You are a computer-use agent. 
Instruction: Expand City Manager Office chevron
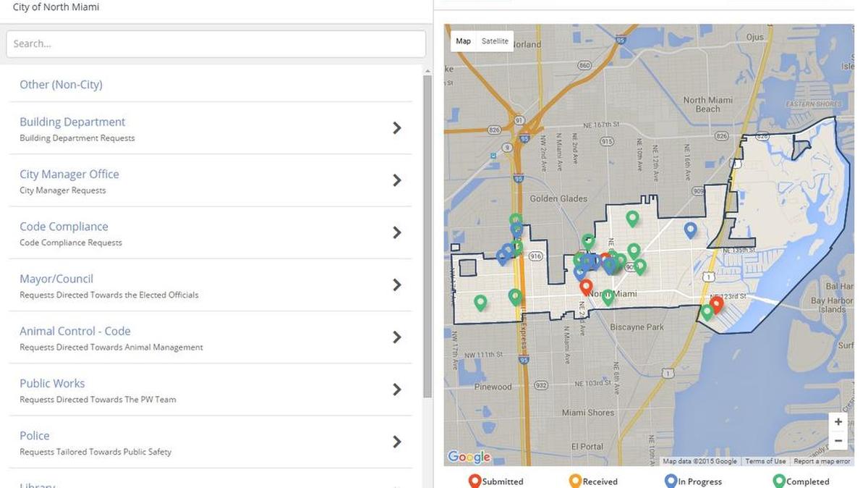[396, 180]
